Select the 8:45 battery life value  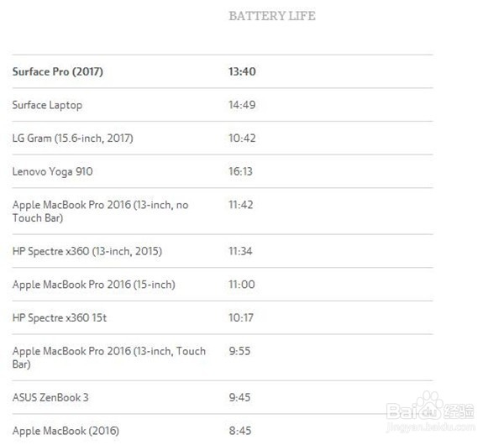[239, 431]
